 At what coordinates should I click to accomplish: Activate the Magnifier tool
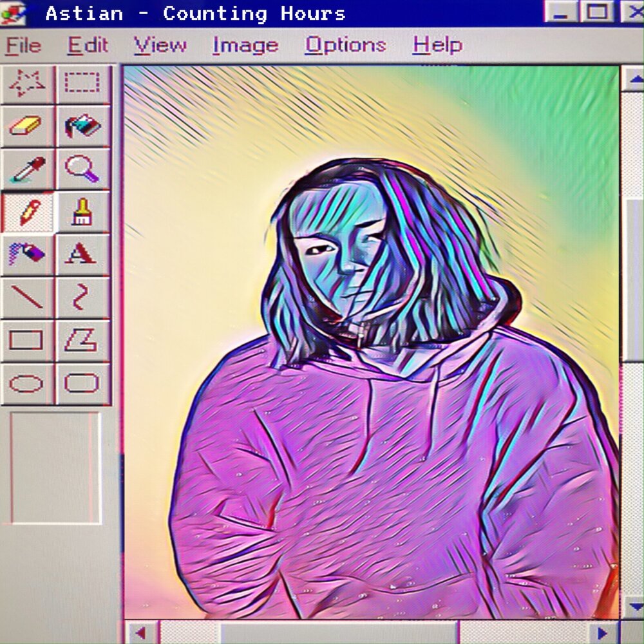pos(82,168)
